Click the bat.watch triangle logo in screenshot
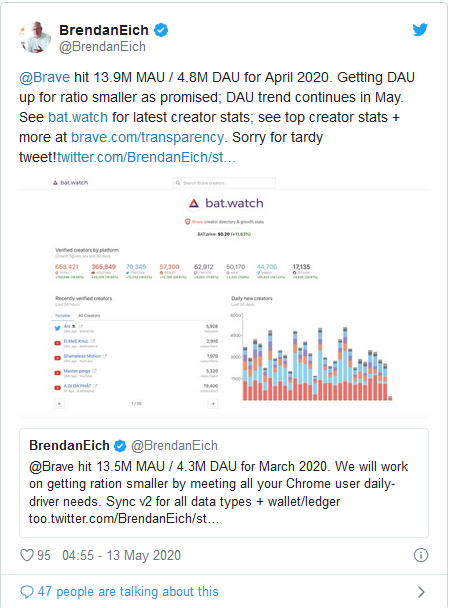 [x=193, y=203]
